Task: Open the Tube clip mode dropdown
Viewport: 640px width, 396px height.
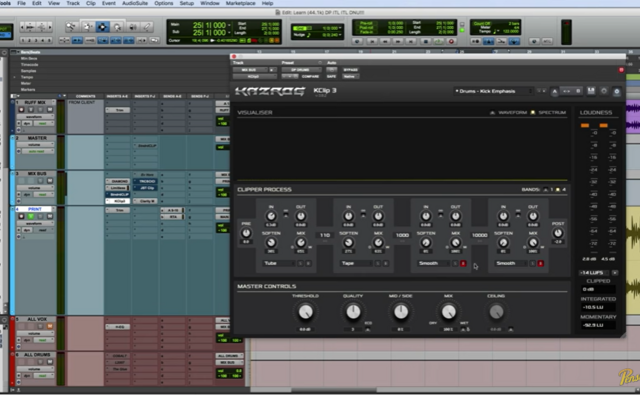Action: tap(279, 264)
